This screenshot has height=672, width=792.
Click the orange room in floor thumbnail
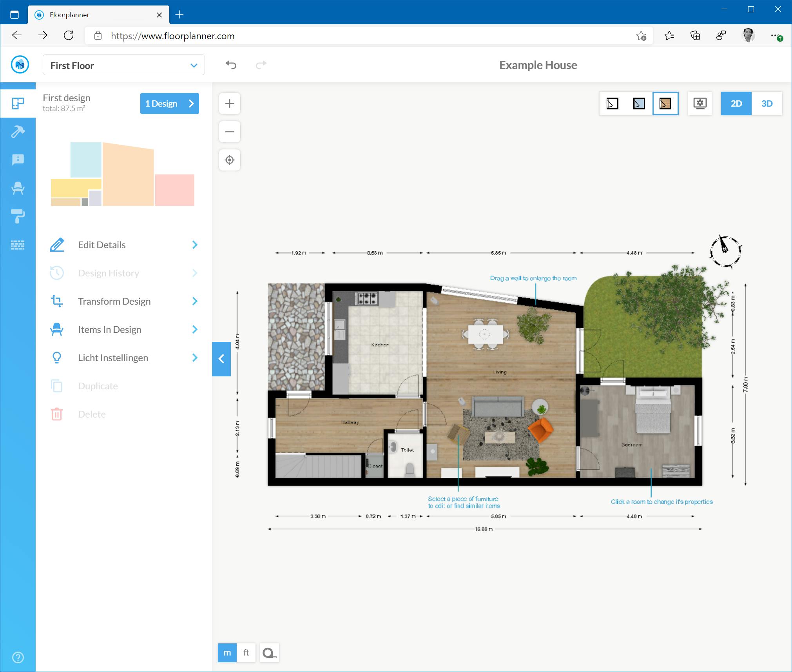(x=128, y=176)
